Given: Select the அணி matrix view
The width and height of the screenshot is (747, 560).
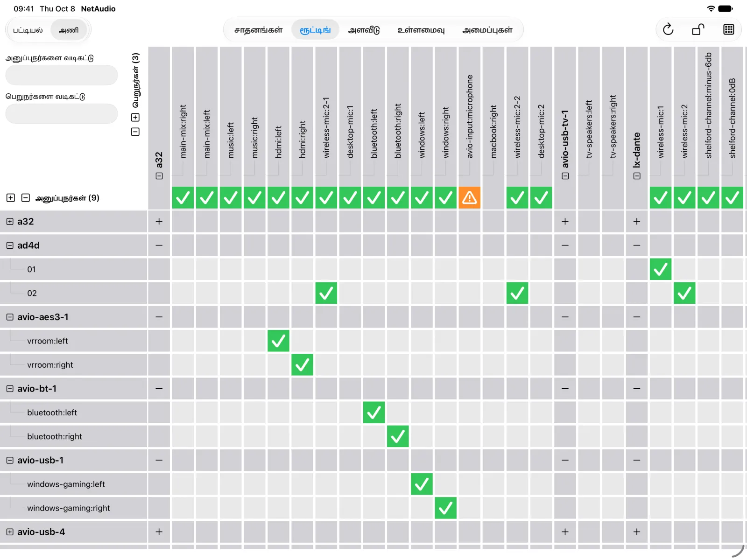Looking at the screenshot, I should (x=69, y=30).
